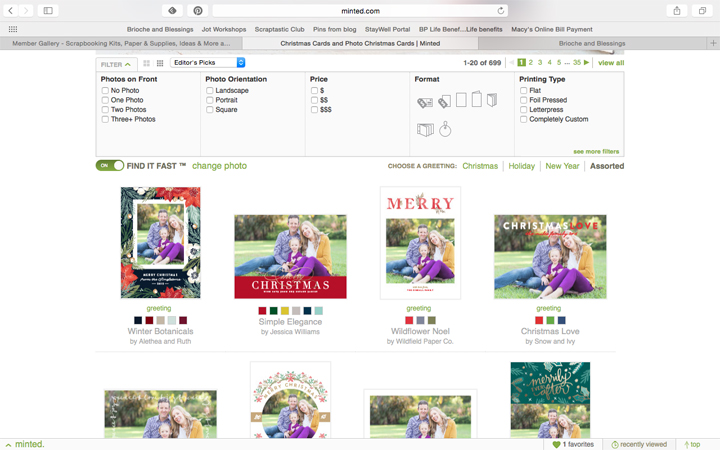The height and width of the screenshot is (450, 720).
Task: Go to results page 2
Action: [530, 62]
